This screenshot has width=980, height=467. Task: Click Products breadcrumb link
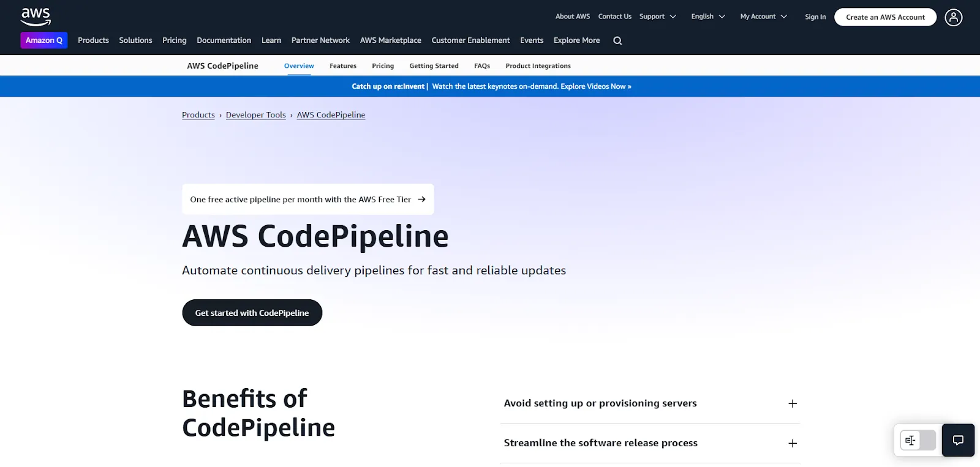tap(198, 115)
